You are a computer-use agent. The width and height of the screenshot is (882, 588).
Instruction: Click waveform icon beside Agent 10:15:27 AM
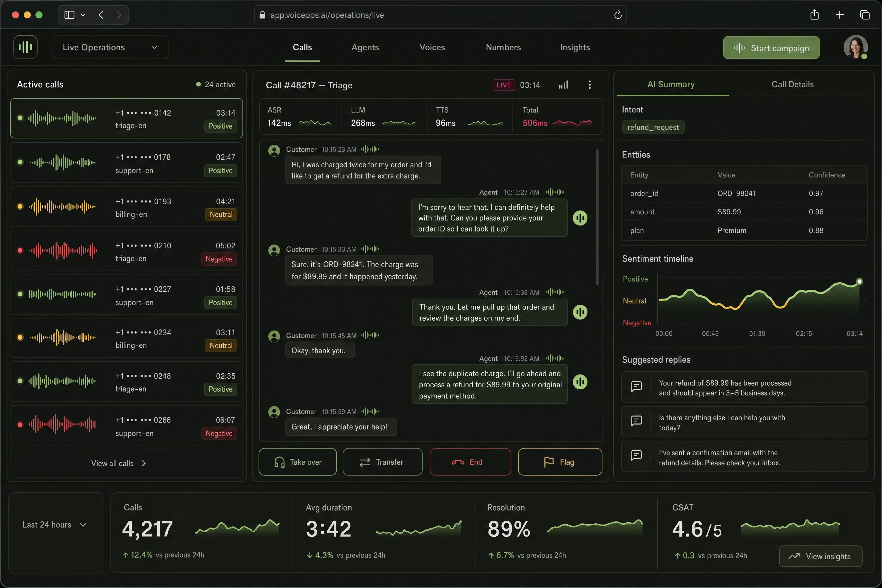555,192
